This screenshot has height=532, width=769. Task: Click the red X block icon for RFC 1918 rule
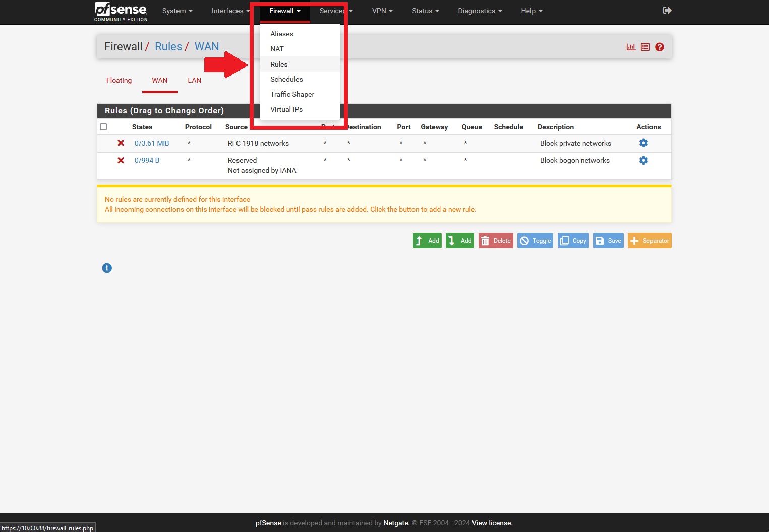121,143
